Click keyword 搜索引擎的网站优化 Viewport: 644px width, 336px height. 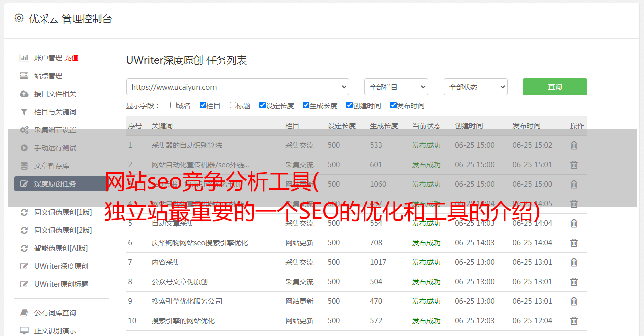pos(183,321)
